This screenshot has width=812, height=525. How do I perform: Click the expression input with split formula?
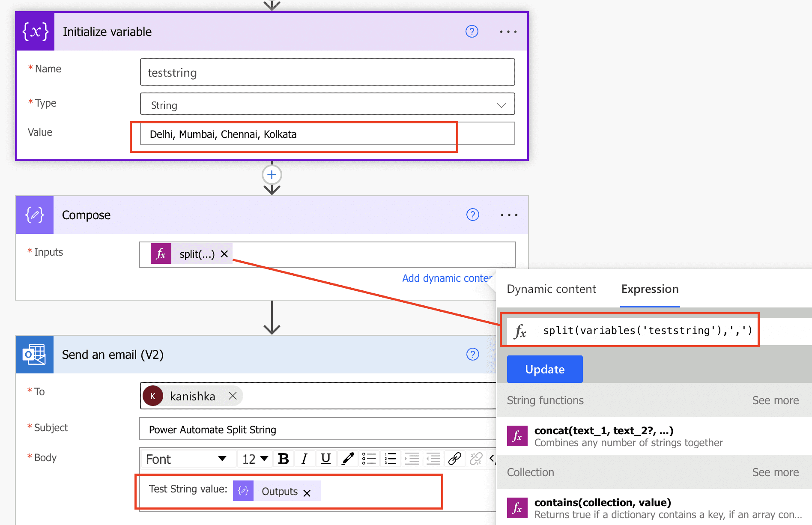[647, 331]
